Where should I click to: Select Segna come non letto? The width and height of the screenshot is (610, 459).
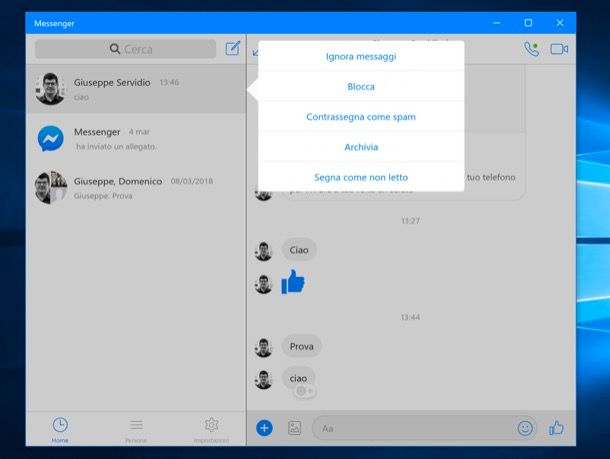click(361, 177)
